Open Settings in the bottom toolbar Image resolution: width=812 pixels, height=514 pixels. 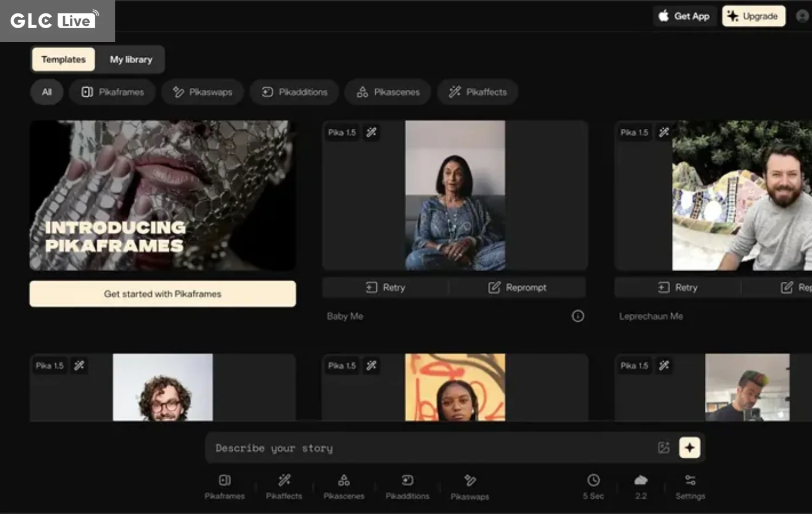[x=690, y=487]
